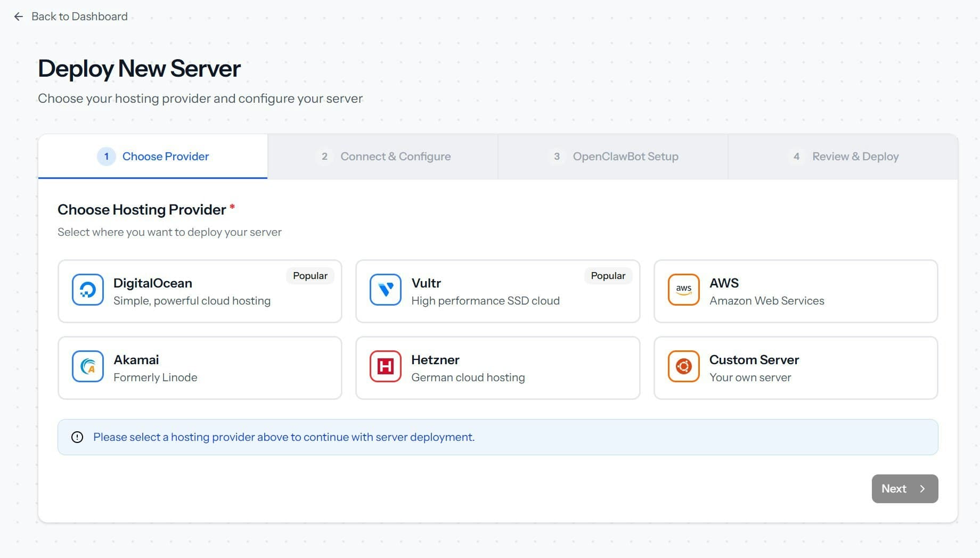Click the Akamai logo icon
This screenshot has height=558, width=980.
[87, 366]
